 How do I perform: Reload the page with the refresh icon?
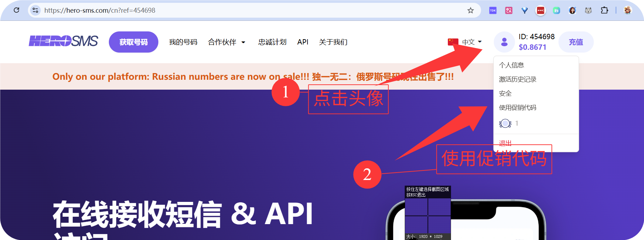pyautogui.click(x=16, y=10)
